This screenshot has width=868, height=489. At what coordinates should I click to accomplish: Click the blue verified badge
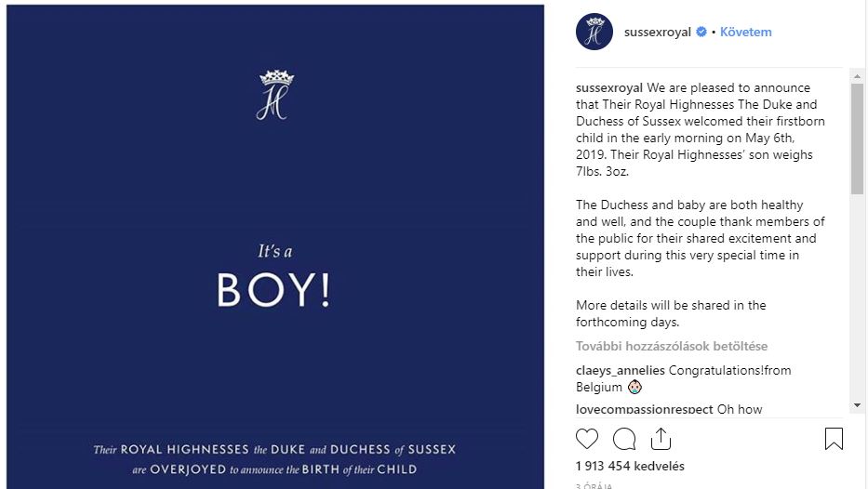click(x=701, y=33)
